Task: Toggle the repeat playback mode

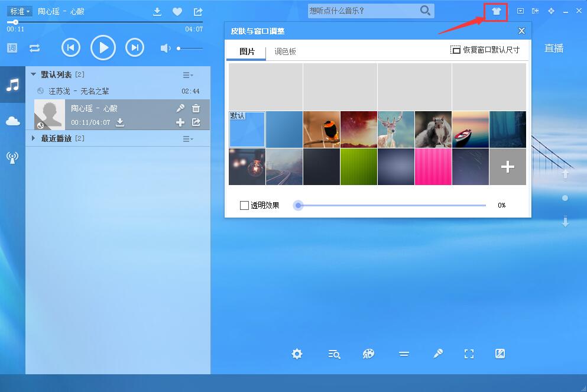Action: tap(34, 48)
